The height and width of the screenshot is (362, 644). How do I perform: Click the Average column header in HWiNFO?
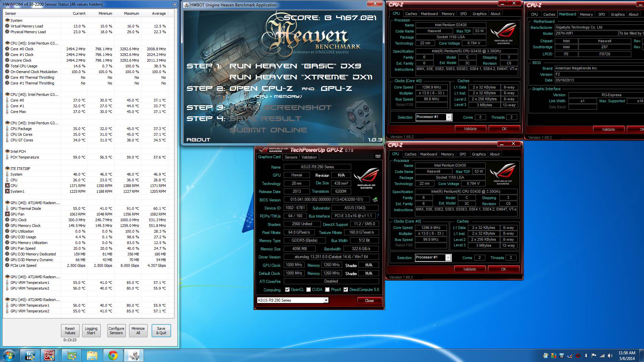pyautogui.click(x=155, y=13)
